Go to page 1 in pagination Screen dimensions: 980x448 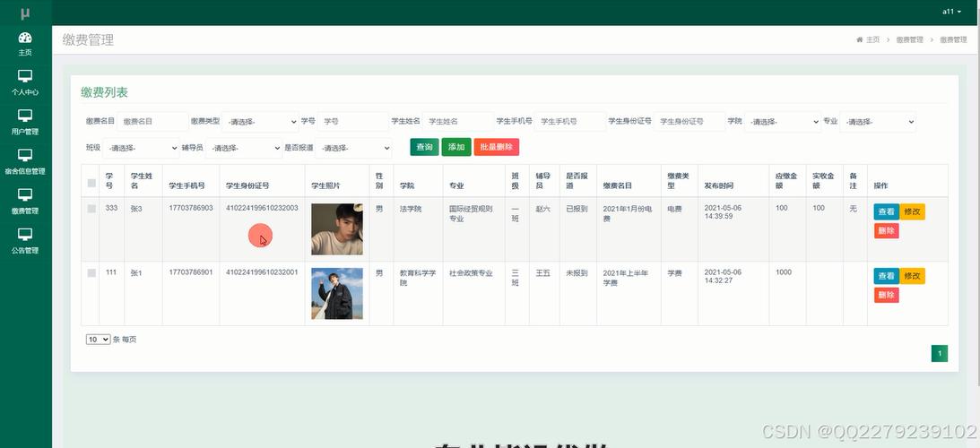pos(940,354)
